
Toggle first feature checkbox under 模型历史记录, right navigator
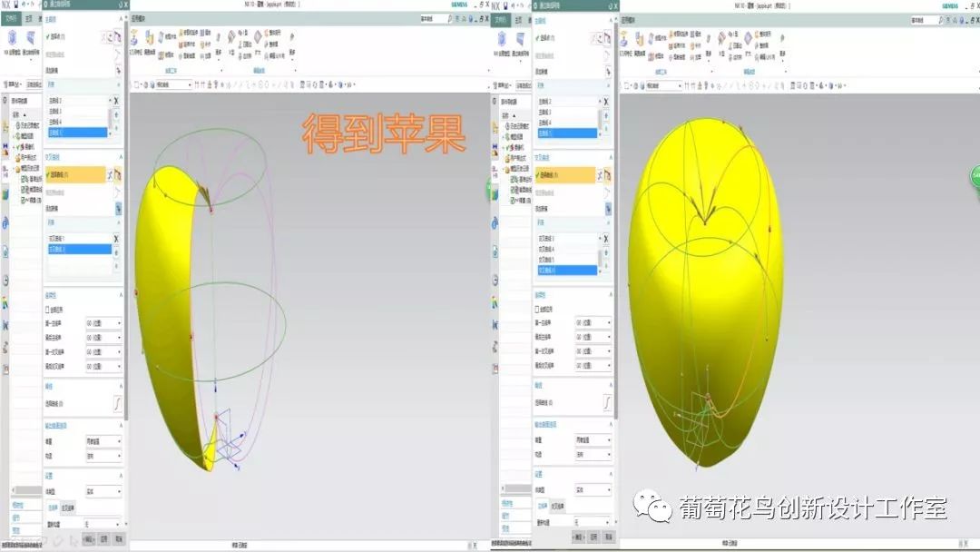[514, 180]
